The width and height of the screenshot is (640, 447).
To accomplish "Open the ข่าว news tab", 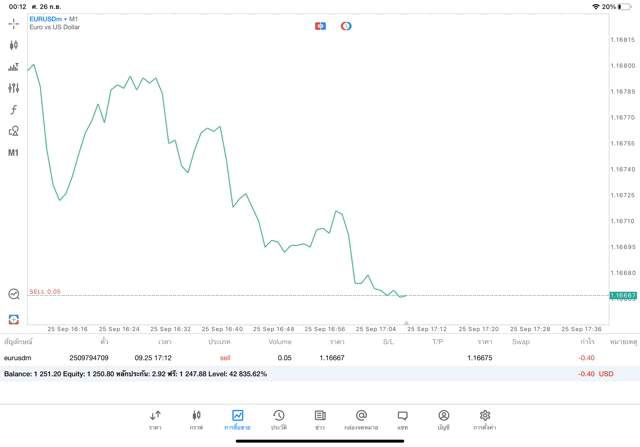I will point(320,419).
